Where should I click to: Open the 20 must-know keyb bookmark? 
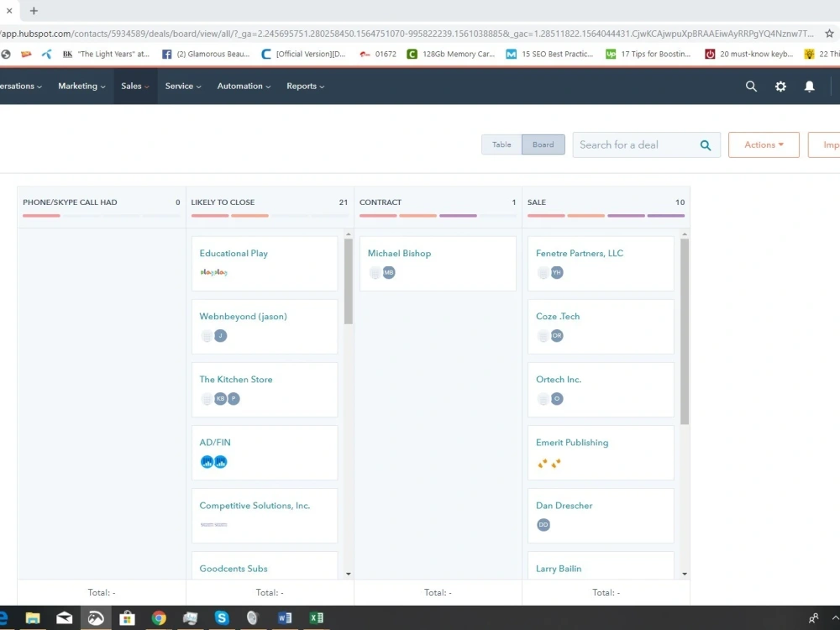tap(748, 54)
